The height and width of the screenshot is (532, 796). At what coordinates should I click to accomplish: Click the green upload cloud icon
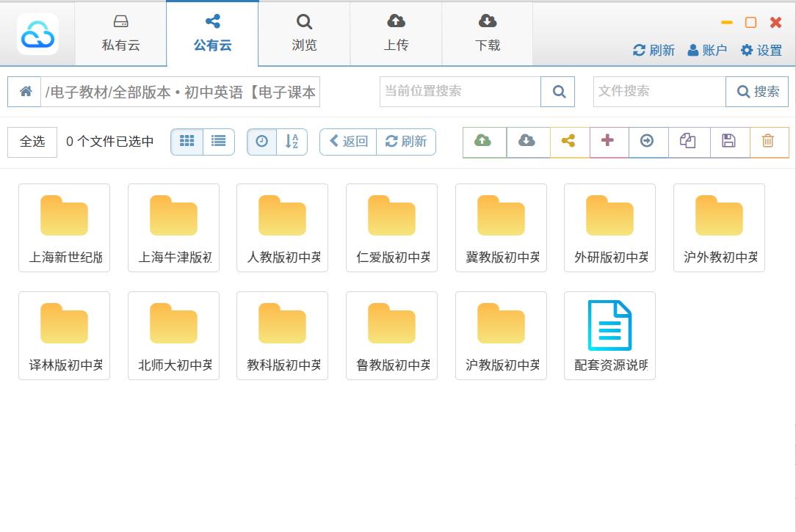click(x=485, y=142)
